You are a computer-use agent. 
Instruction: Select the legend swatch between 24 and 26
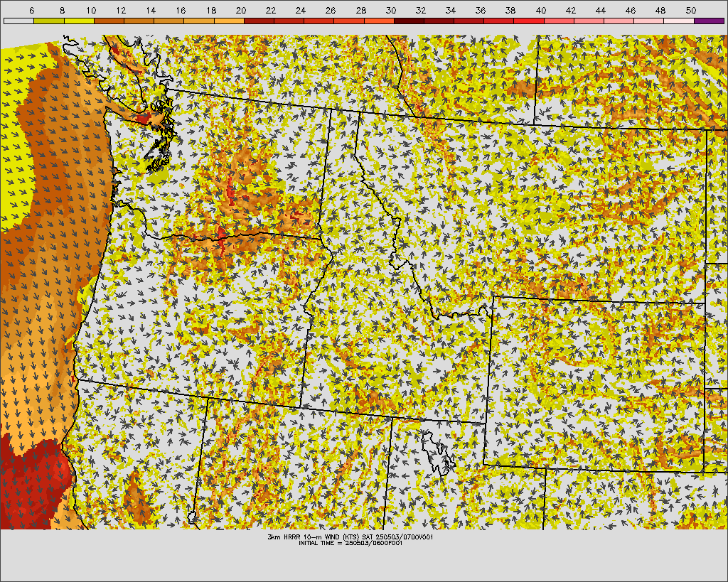click(x=319, y=21)
